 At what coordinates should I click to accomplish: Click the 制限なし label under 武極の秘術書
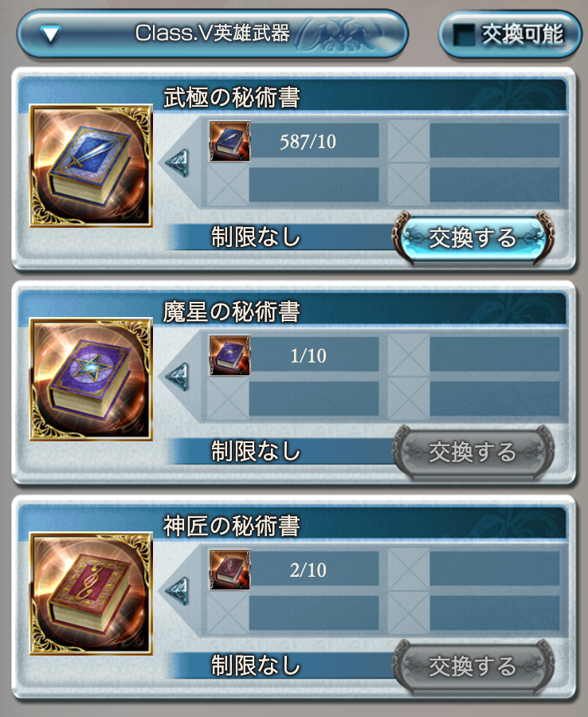pyautogui.click(x=256, y=237)
